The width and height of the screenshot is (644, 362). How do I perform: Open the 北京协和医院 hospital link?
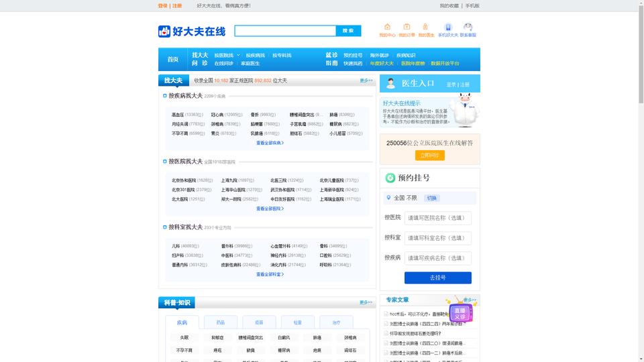tap(184, 180)
